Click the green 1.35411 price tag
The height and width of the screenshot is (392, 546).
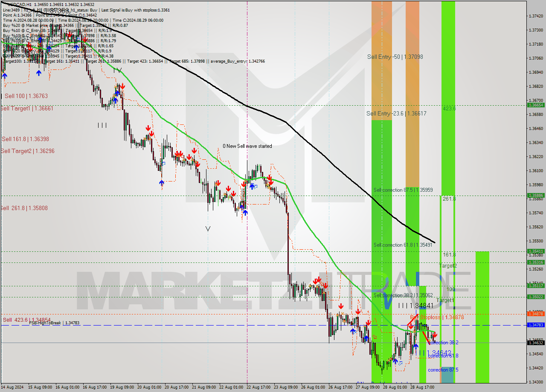point(535,251)
